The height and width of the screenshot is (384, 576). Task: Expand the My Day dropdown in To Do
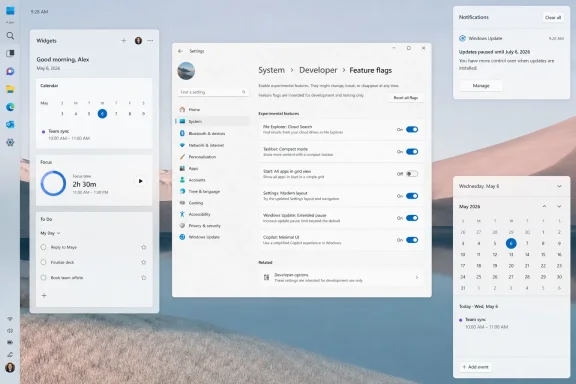click(50, 233)
